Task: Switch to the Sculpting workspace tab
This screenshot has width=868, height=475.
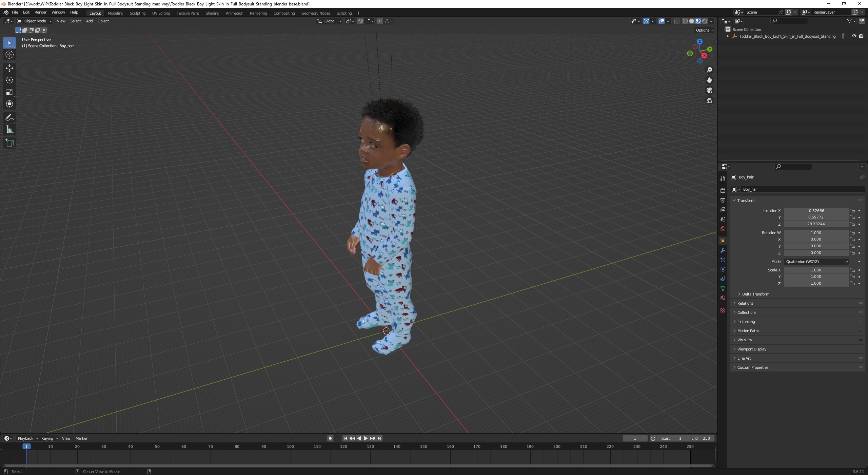Action: [137, 13]
